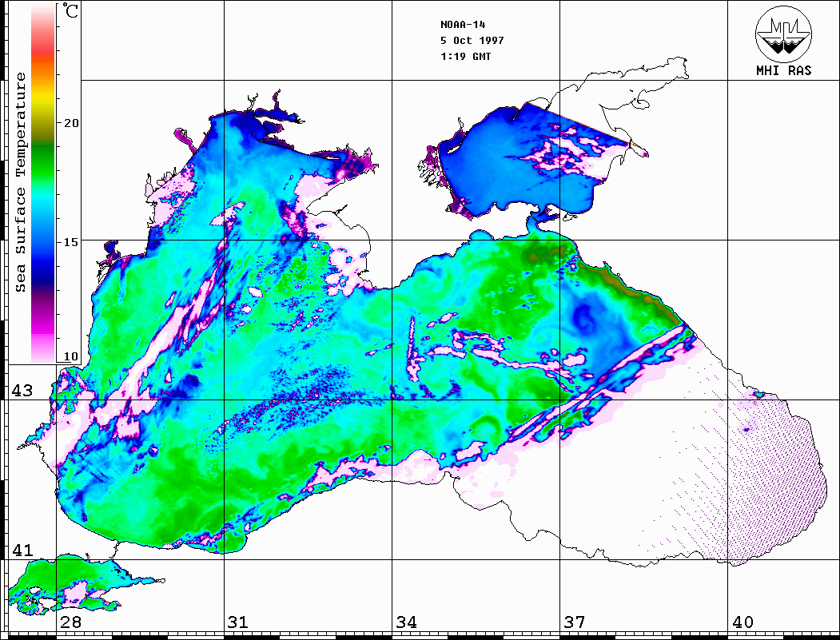Image resolution: width=840 pixels, height=640 pixels.
Task: Click the 'Sea Surface Temperature' vertical label
Action: 20,182
